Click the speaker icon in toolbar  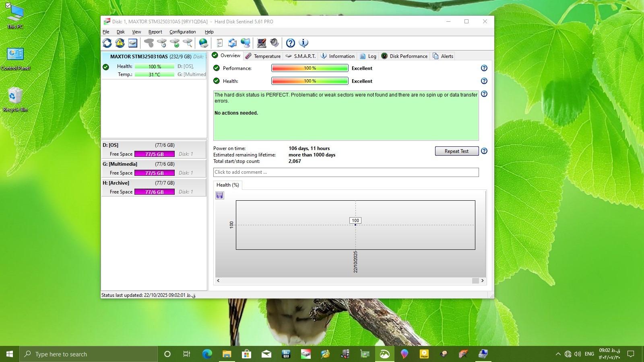tap(275, 43)
